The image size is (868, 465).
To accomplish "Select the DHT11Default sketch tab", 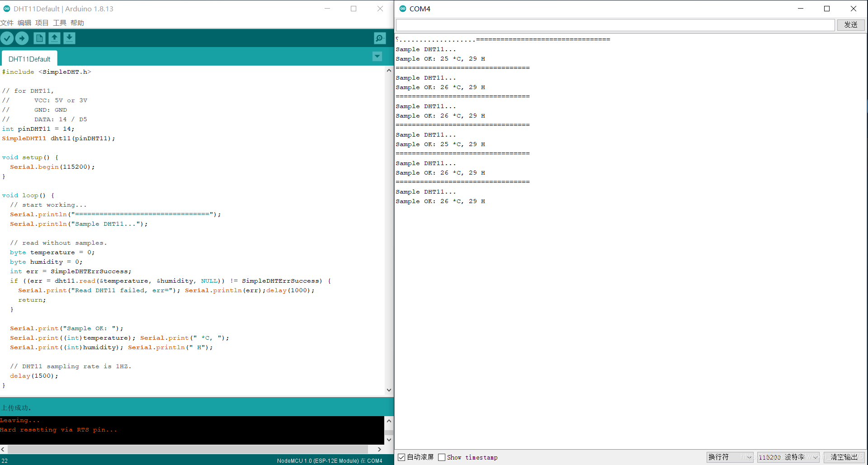I will point(29,59).
